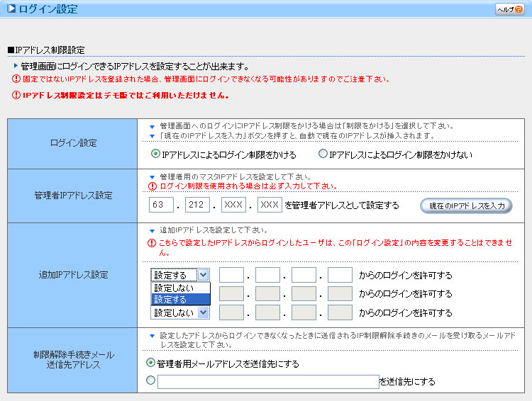532x401 pixels.
Task: Click the warning icon in 追加IPアドレス設定 section
Action: point(151,242)
